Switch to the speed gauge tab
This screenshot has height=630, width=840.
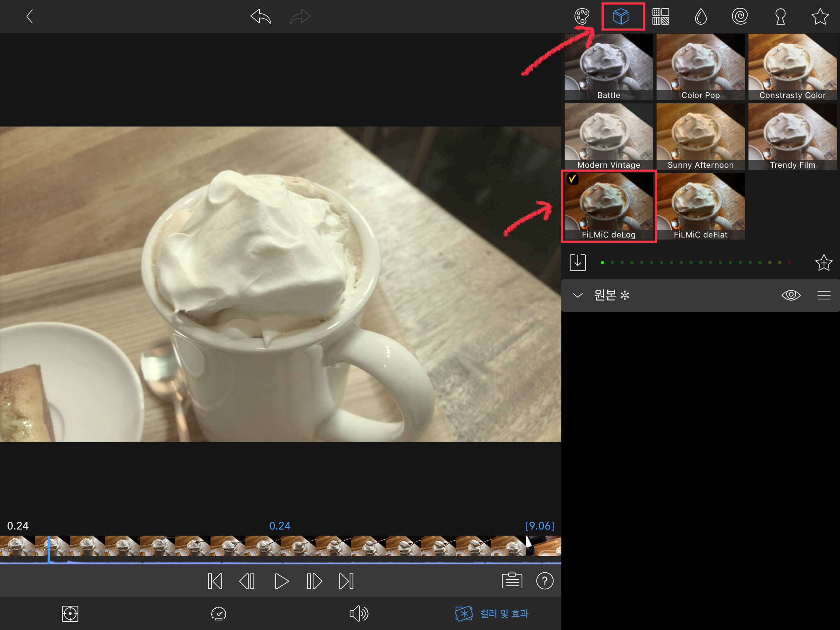(218, 614)
